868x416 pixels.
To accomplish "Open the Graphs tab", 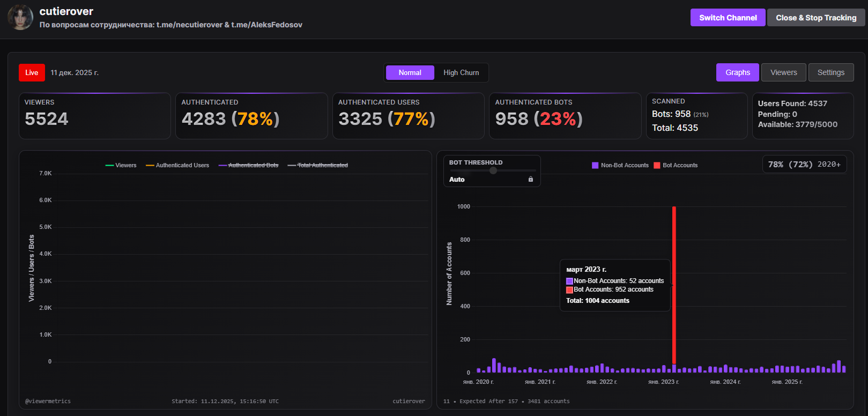I will pos(738,72).
